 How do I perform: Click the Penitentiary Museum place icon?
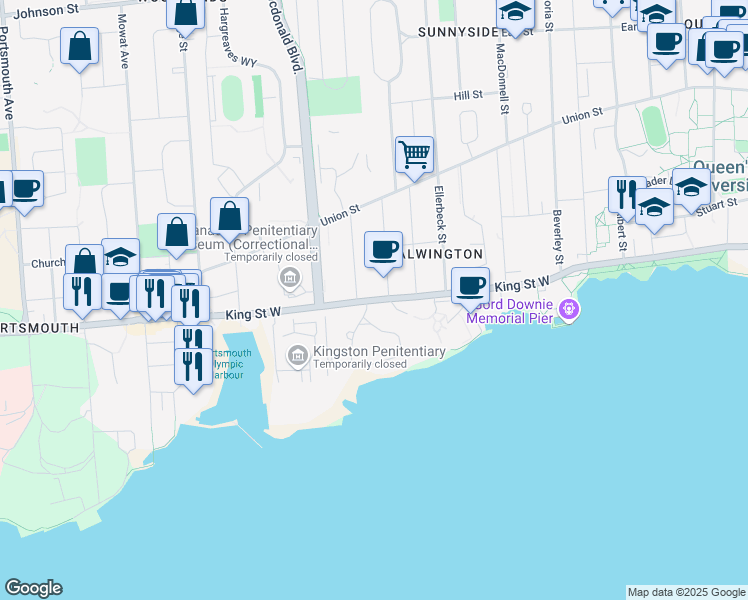(x=290, y=278)
